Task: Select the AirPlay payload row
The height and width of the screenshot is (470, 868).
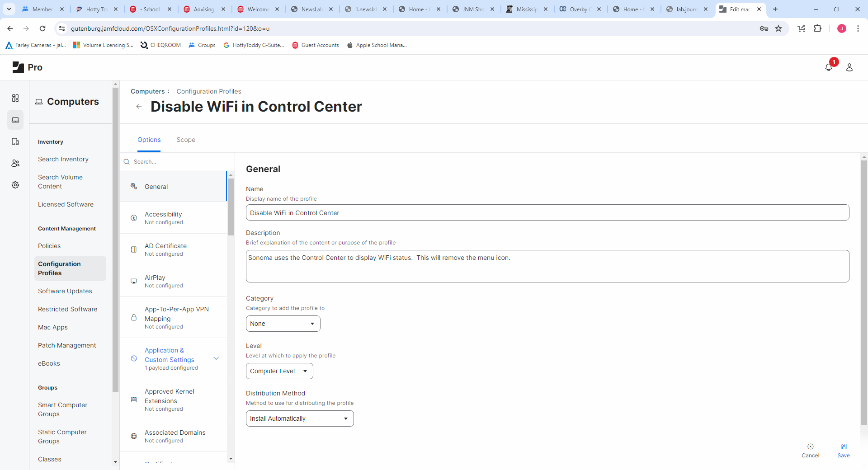Action: tap(173, 281)
